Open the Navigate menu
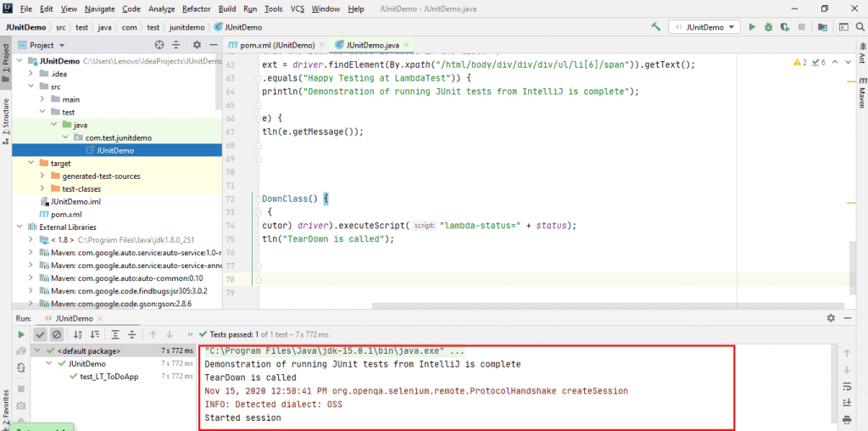 tap(100, 8)
